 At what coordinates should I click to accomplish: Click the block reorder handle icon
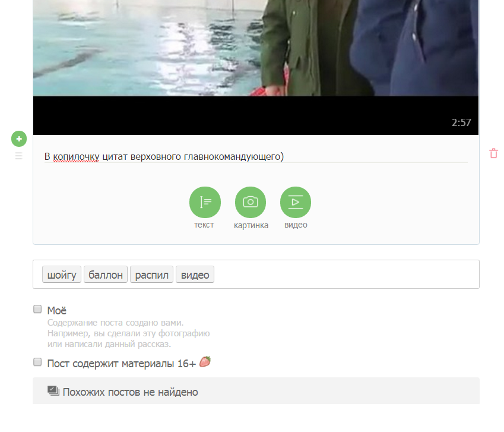click(x=18, y=156)
